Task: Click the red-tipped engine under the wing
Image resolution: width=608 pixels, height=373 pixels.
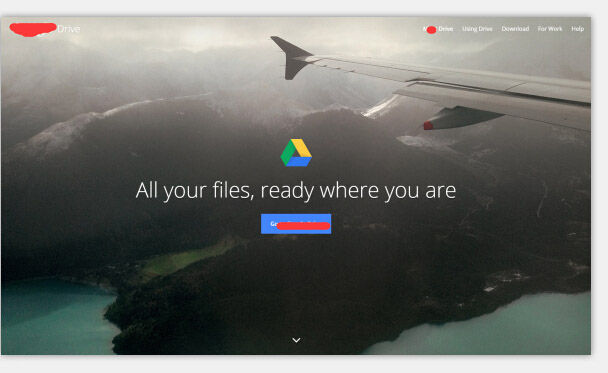Action: click(458, 119)
